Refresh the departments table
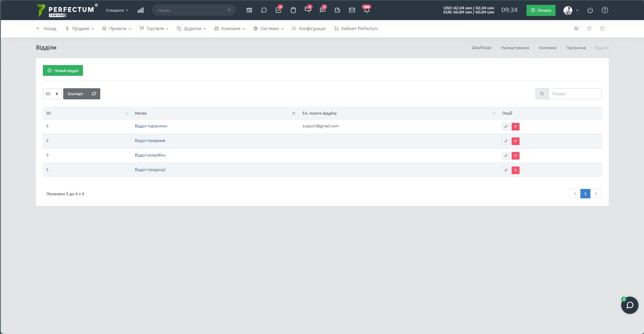Viewport: 644px width, 334px height. [x=94, y=94]
